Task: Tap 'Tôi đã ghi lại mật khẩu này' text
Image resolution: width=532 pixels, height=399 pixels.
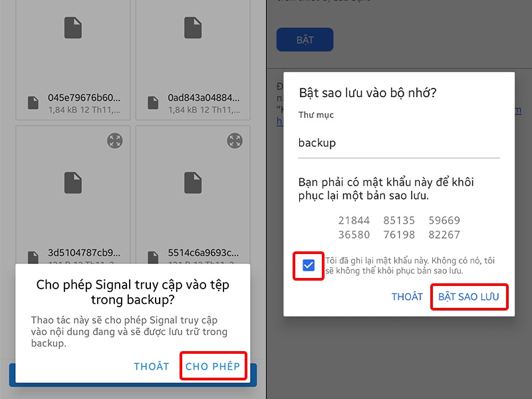Action: point(410,265)
